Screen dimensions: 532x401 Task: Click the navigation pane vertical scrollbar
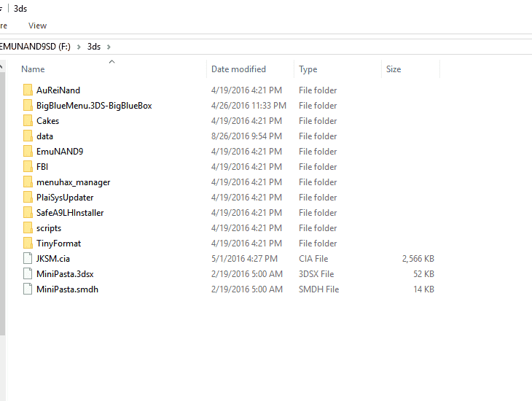pos(2,203)
